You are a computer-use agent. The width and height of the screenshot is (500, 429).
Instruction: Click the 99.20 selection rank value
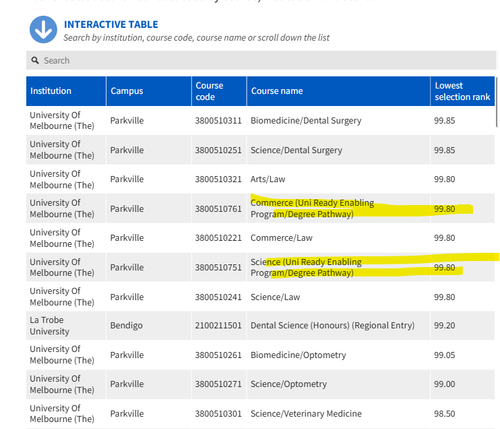point(444,325)
